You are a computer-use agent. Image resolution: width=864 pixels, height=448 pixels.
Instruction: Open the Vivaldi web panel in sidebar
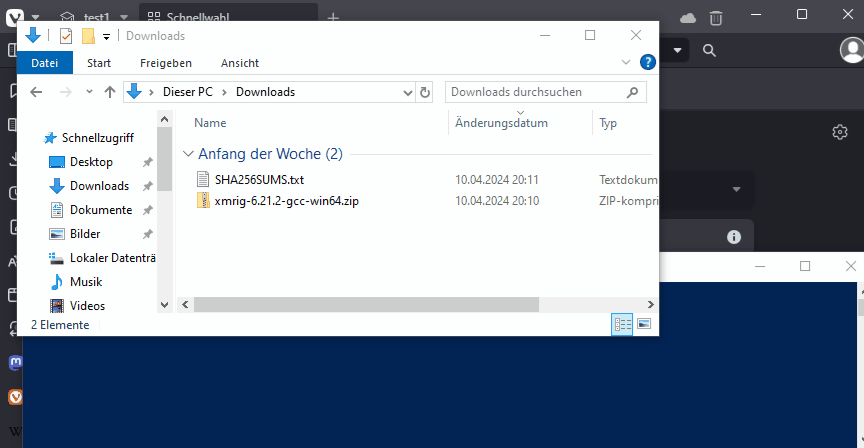15,397
